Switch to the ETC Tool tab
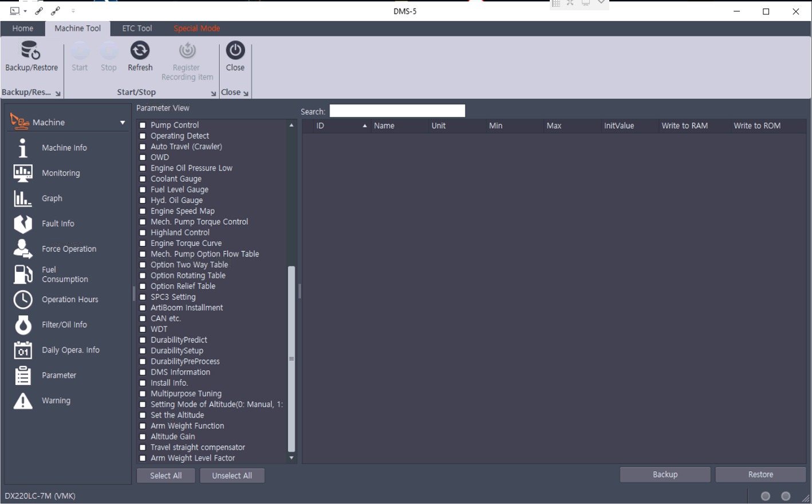The height and width of the screenshot is (504, 812). (137, 28)
